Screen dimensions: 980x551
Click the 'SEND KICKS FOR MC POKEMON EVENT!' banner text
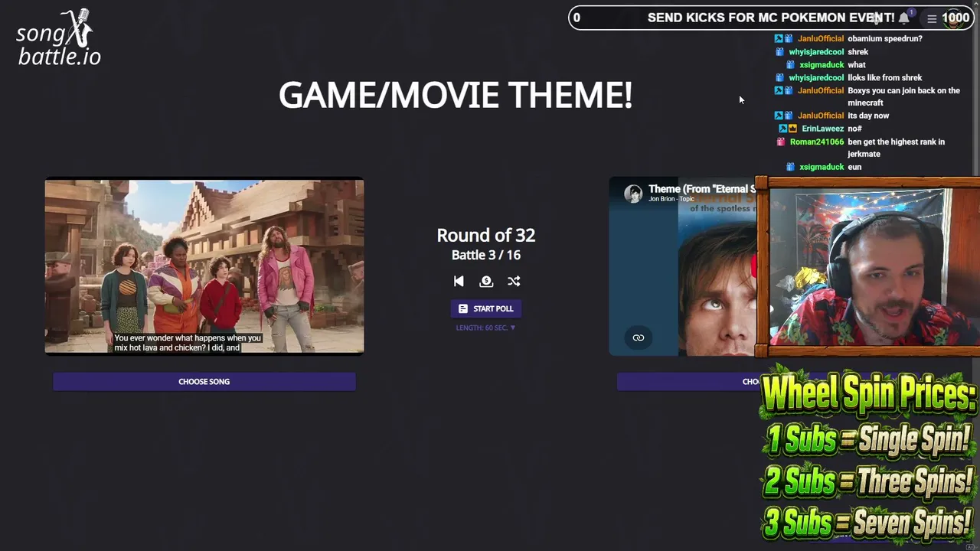771,18
